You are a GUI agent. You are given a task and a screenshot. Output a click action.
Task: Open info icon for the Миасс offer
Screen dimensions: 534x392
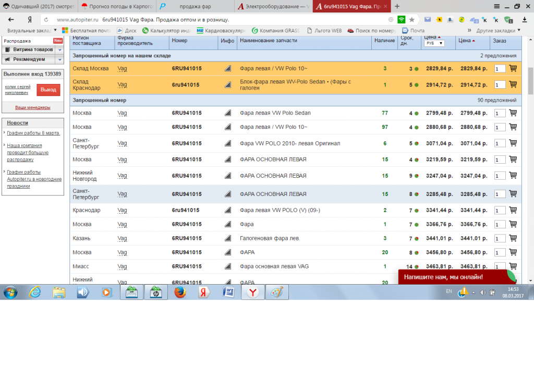(228, 266)
